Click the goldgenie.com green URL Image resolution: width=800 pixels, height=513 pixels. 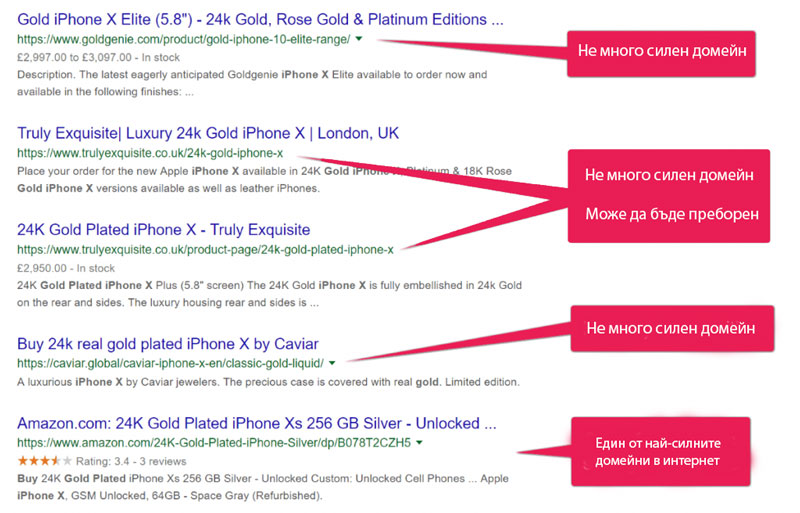pos(183,39)
